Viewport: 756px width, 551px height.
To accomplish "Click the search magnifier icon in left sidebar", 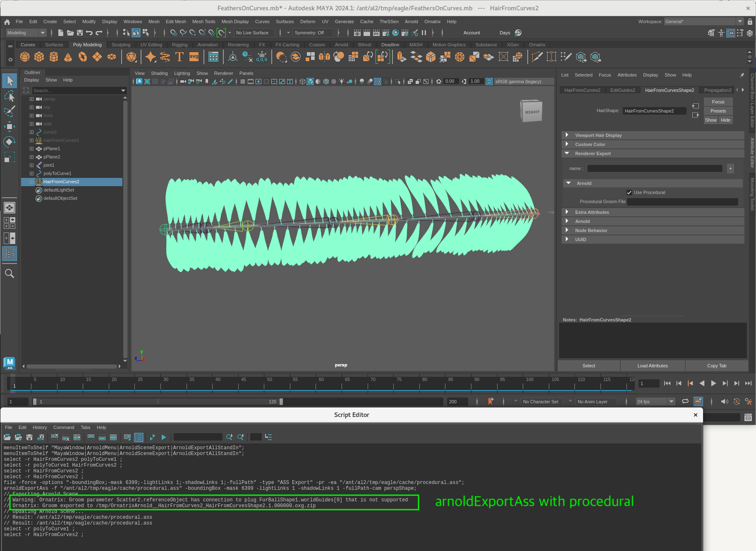I will click(10, 273).
